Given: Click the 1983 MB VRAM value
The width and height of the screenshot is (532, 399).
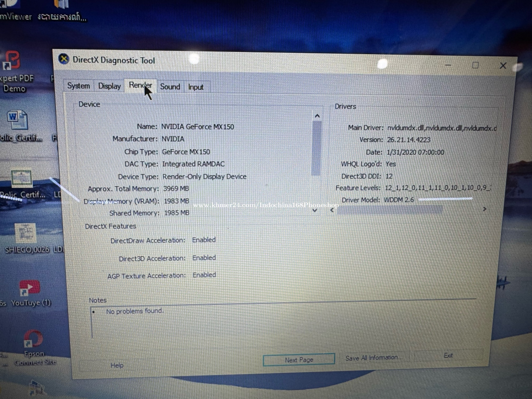Looking at the screenshot, I should (x=176, y=201).
